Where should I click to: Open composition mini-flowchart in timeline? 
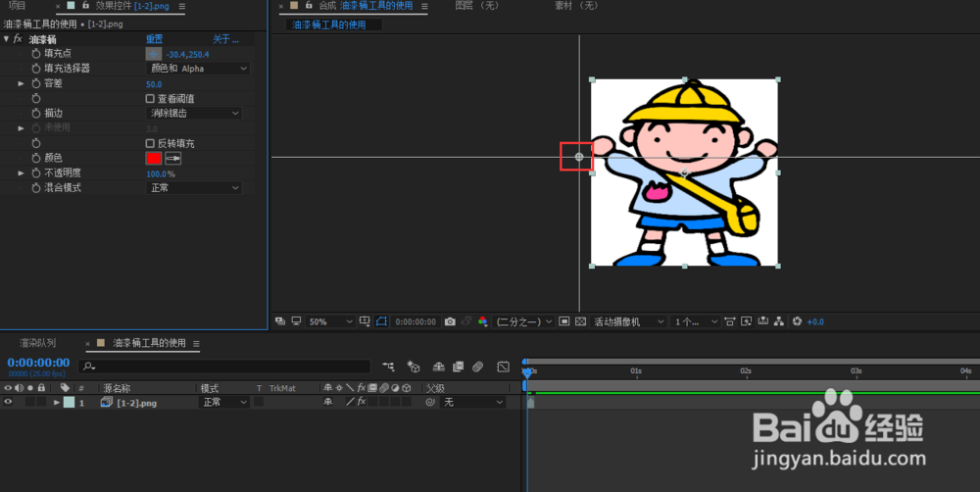coord(389,367)
